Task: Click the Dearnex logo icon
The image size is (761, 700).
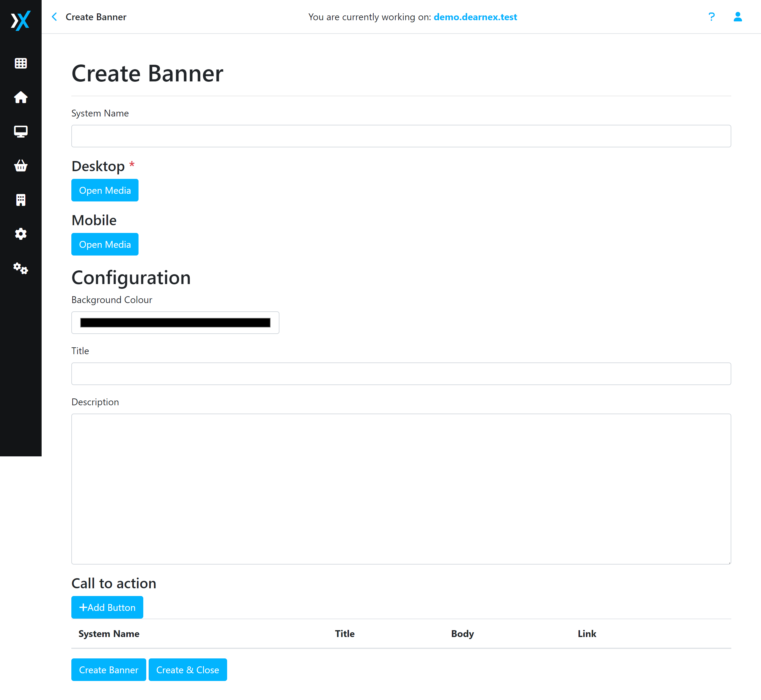Action: pos(21,20)
